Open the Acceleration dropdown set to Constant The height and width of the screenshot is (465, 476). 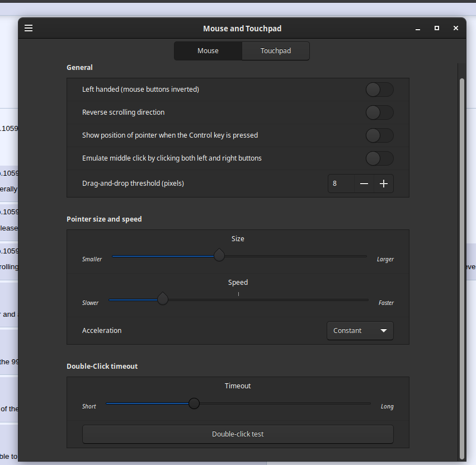point(360,331)
